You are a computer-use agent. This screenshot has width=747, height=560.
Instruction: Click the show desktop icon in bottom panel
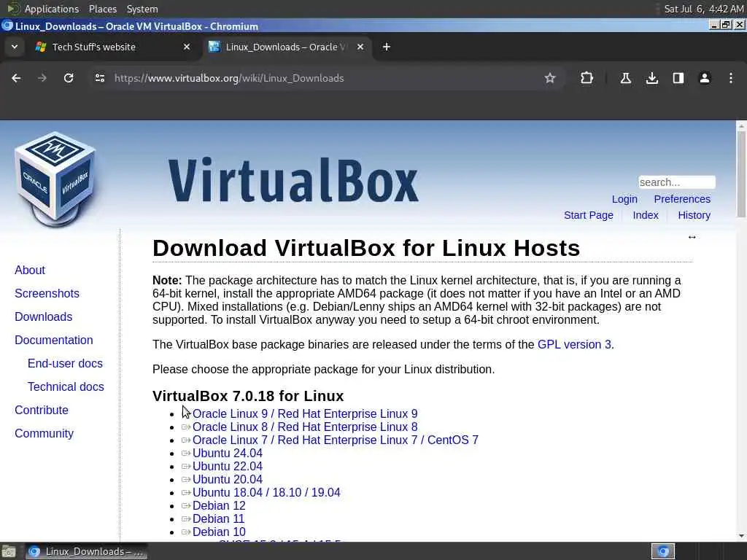(8, 551)
